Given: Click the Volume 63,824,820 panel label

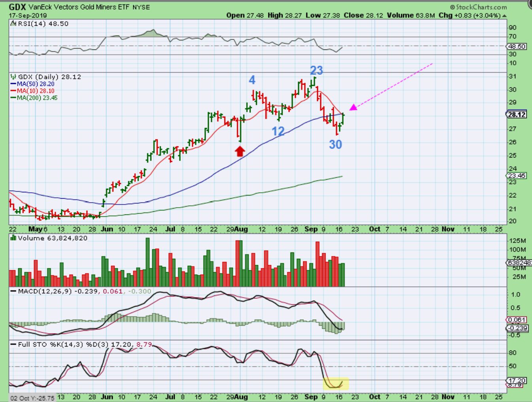Looking at the screenshot, I should pos(53,238).
